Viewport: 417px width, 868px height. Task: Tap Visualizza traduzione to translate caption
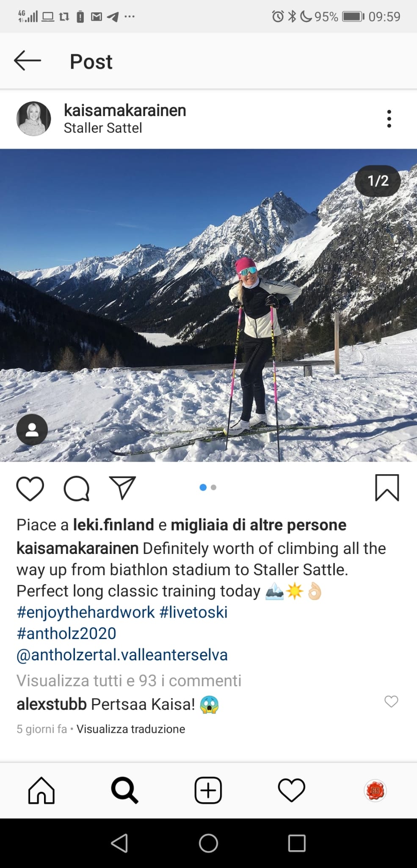pyautogui.click(x=131, y=729)
